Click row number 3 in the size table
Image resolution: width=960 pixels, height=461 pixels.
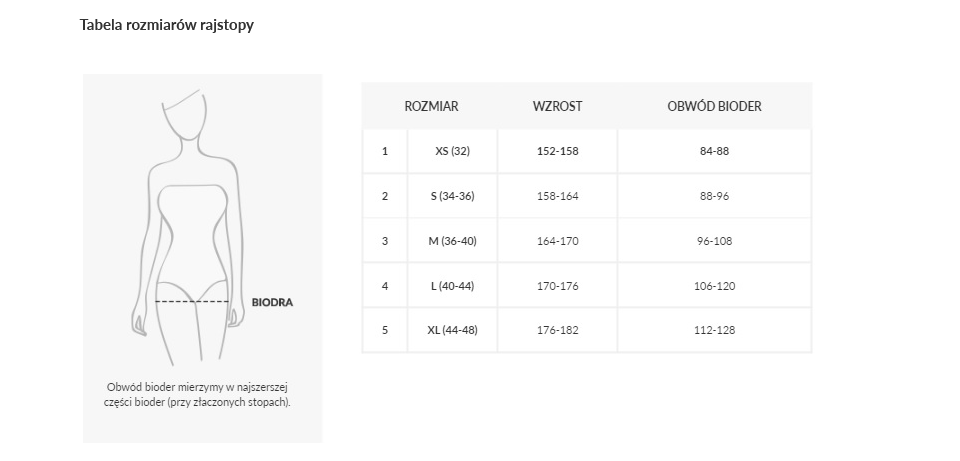(x=385, y=241)
